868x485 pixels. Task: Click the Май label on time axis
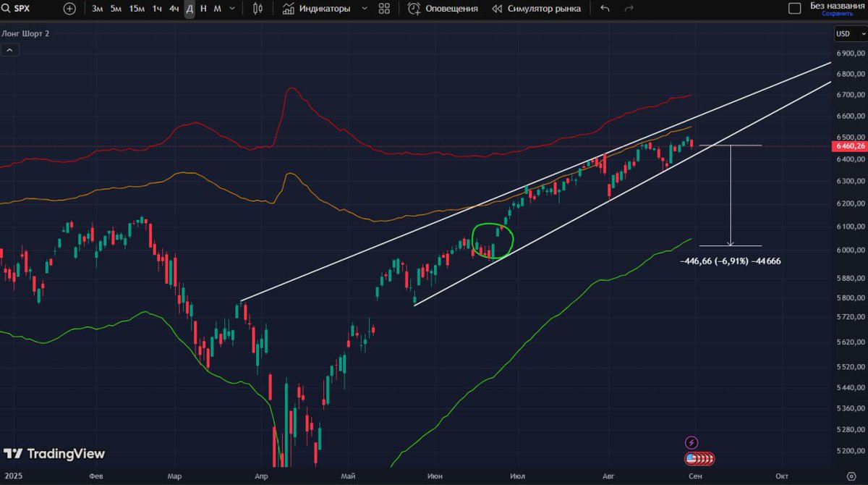pos(349,476)
